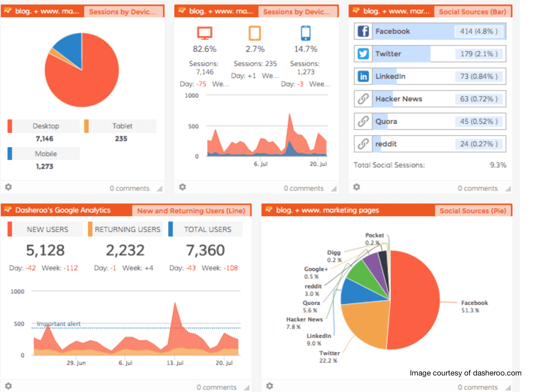Select the LinkedIn icon in Social Sources (Bar)
Image resolution: width=556 pixels, height=392 pixels.
coord(363,76)
